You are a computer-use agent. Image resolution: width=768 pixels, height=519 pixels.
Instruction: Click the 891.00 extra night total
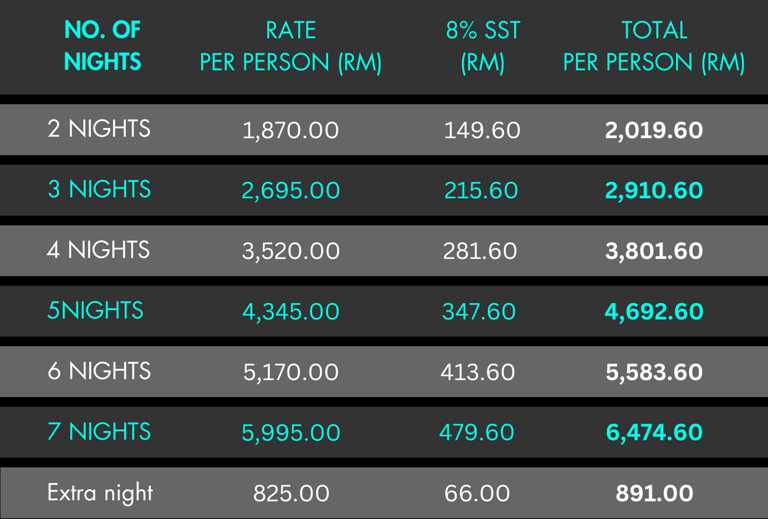tap(654, 493)
